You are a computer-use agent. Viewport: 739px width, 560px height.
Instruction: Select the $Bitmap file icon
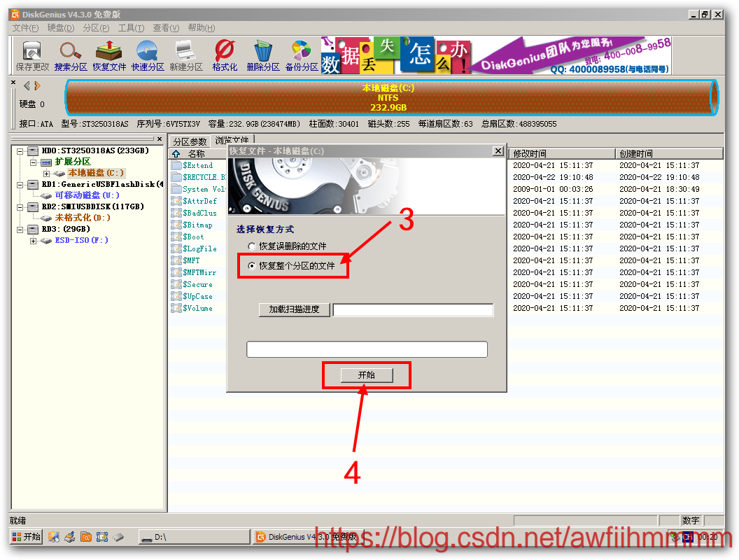pos(176,225)
